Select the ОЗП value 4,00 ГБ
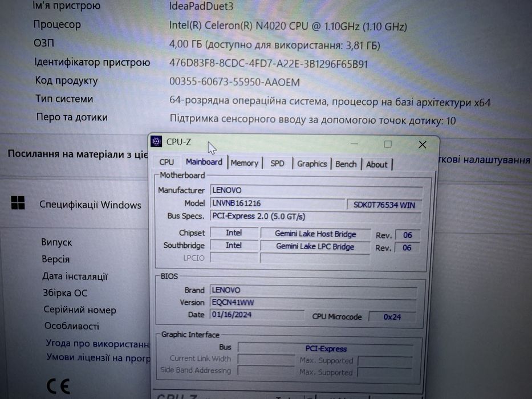This screenshot has height=399, width=532. tap(274, 45)
